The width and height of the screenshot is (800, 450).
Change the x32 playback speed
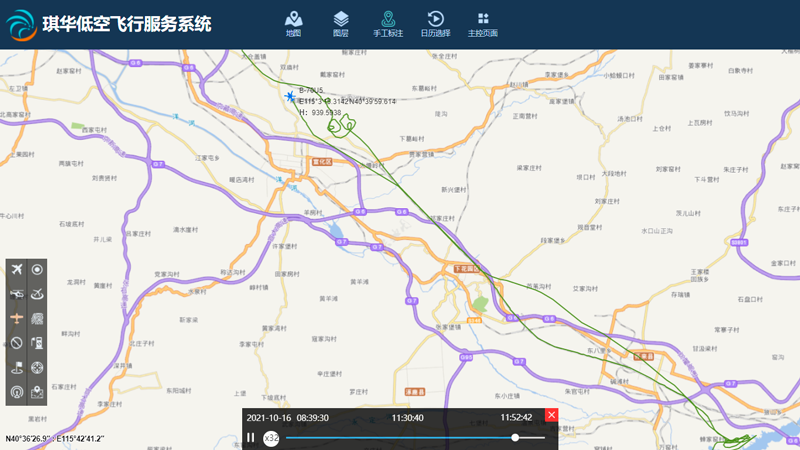pos(271,438)
